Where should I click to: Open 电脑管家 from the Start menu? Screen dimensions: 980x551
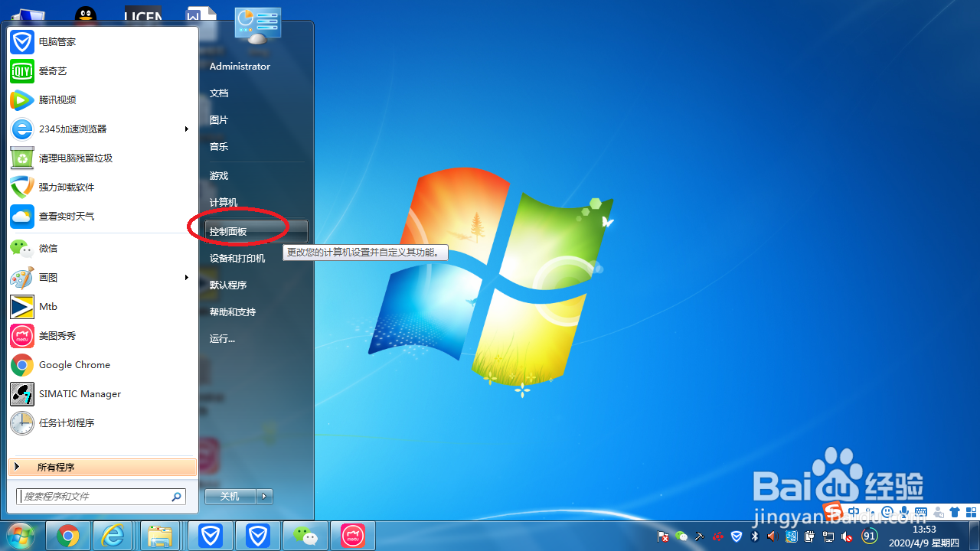point(103,41)
